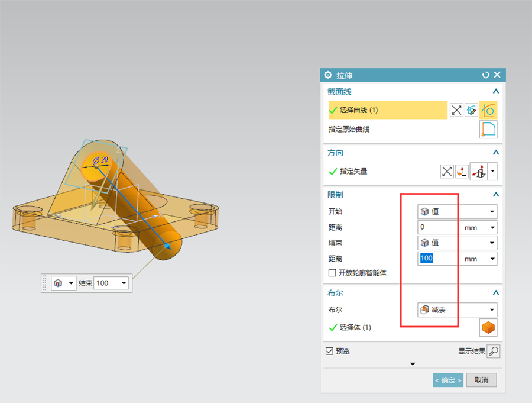The width and height of the screenshot is (532, 403).
Task: Click the curve selection icon highlighted in orange
Action: click(488, 110)
